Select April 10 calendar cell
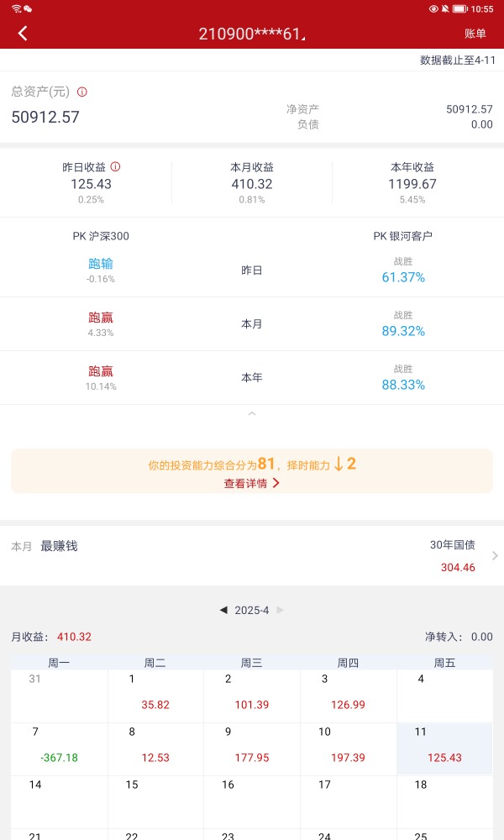This screenshot has height=840, width=504. pos(348,748)
